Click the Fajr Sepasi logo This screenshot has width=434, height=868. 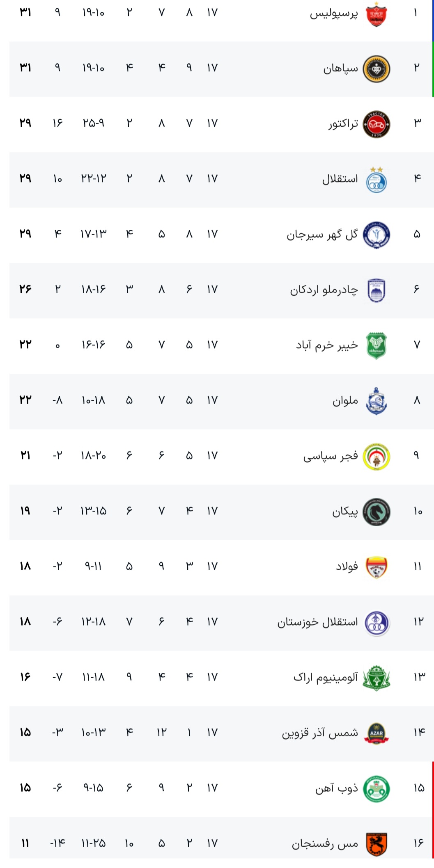[x=376, y=457]
